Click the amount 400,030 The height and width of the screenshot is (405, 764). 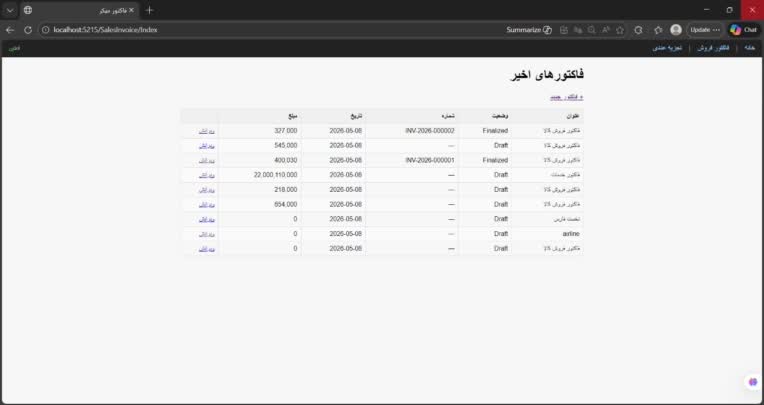pos(286,160)
